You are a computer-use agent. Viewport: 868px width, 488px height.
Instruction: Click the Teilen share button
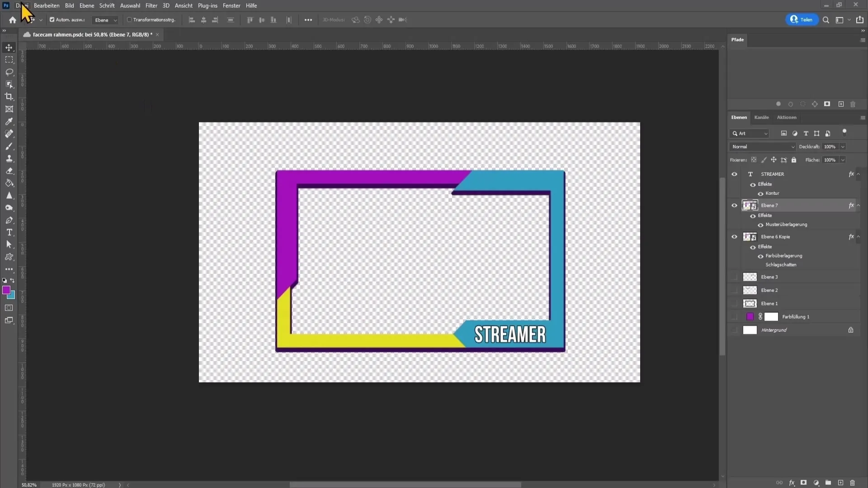pyautogui.click(x=802, y=20)
